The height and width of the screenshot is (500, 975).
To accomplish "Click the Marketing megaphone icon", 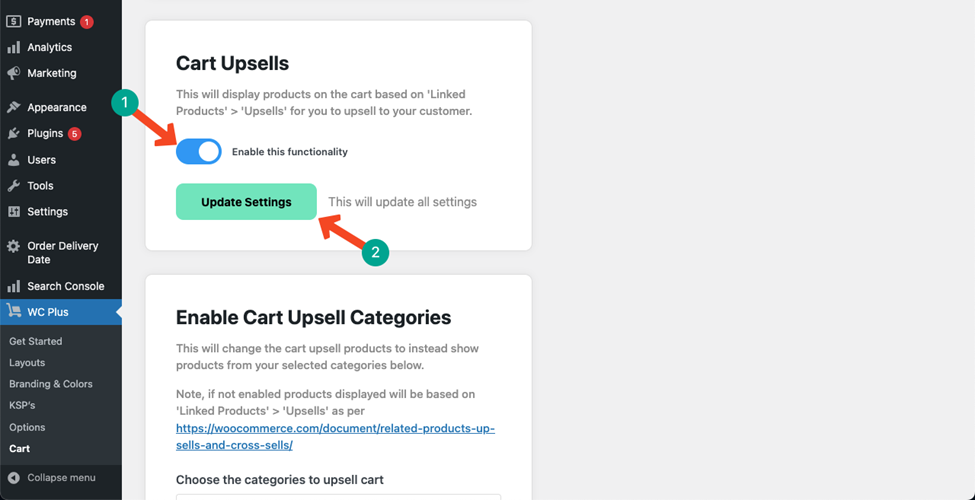I will pyautogui.click(x=14, y=73).
